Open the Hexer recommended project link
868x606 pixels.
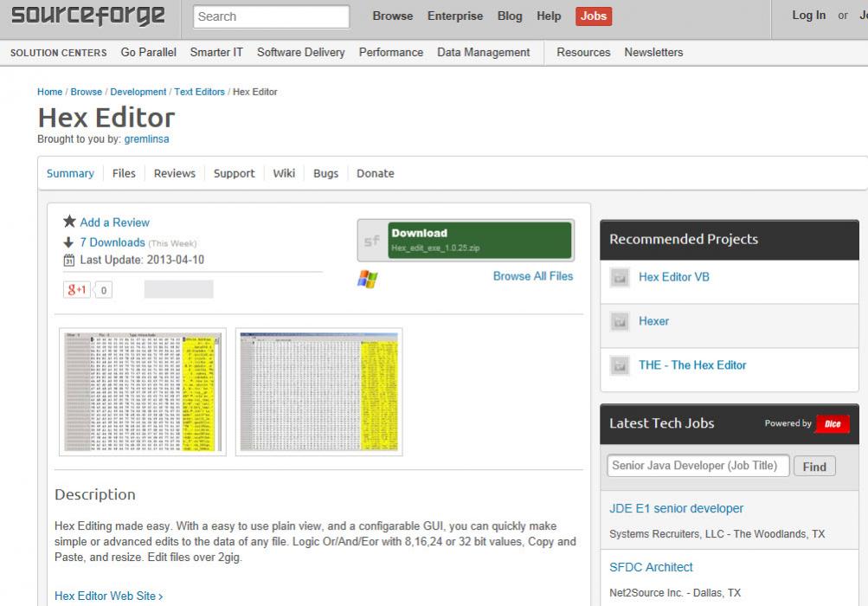(x=653, y=321)
